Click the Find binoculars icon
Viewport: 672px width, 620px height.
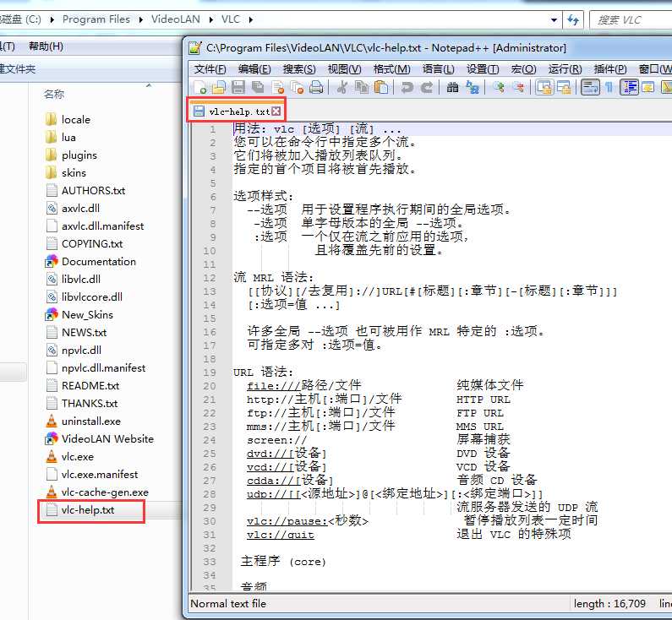click(x=452, y=87)
